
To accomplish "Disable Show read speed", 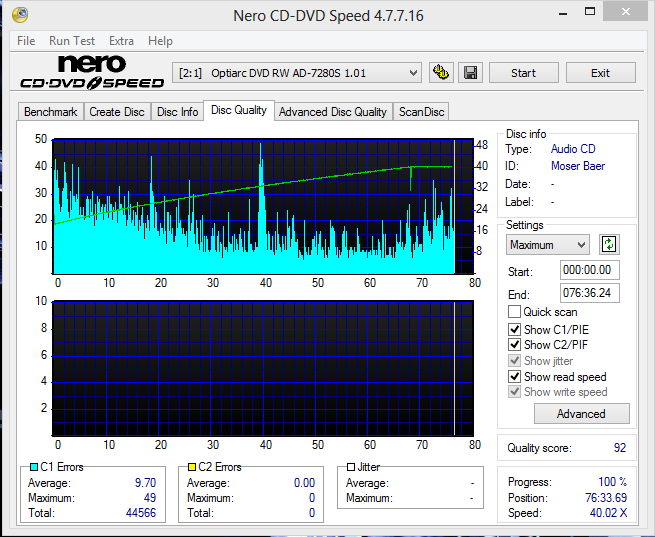I will click(514, 377).
